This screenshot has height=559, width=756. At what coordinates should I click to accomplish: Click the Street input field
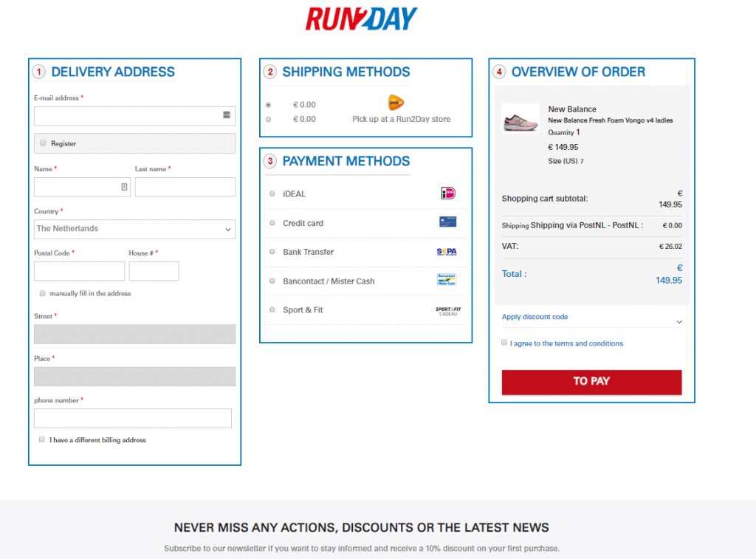134,335
